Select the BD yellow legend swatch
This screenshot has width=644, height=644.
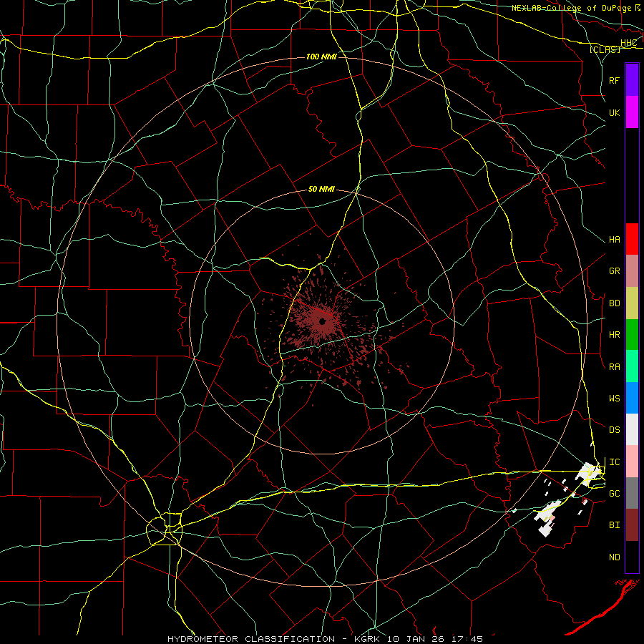point(632,303)
